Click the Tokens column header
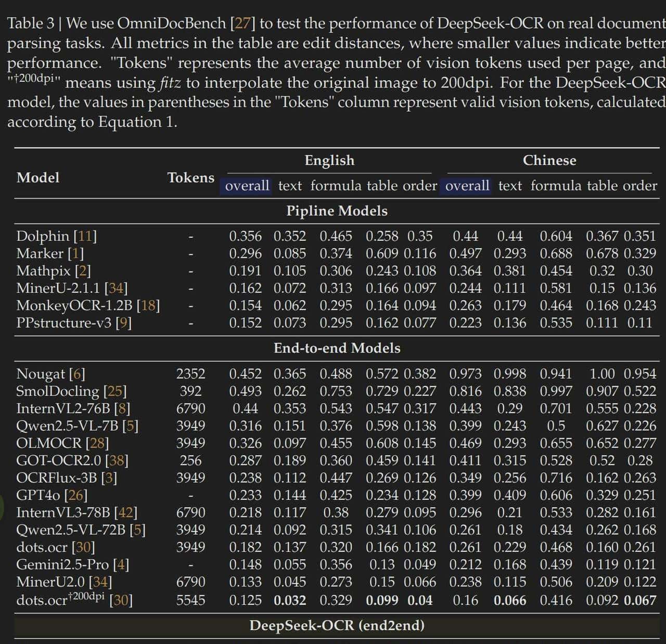 point(190,178)
